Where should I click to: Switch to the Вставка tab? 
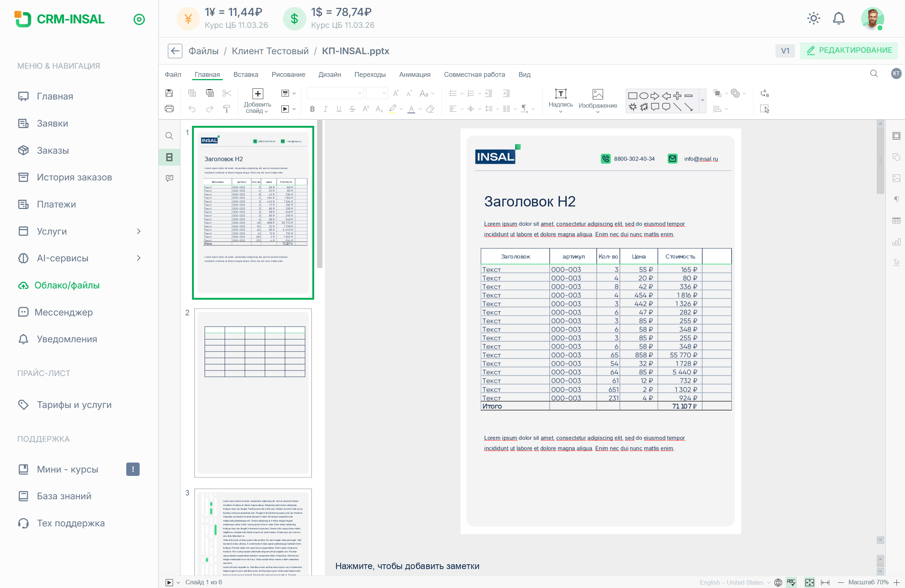point(245,75)
